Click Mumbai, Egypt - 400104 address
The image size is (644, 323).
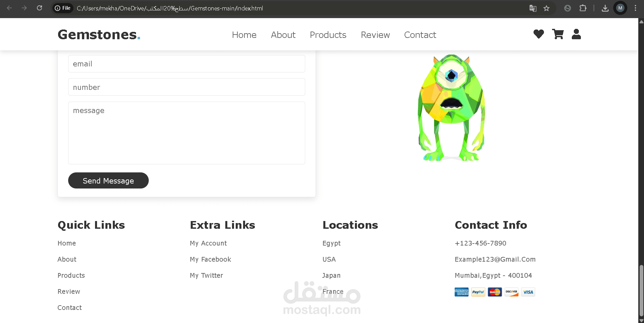493,275
